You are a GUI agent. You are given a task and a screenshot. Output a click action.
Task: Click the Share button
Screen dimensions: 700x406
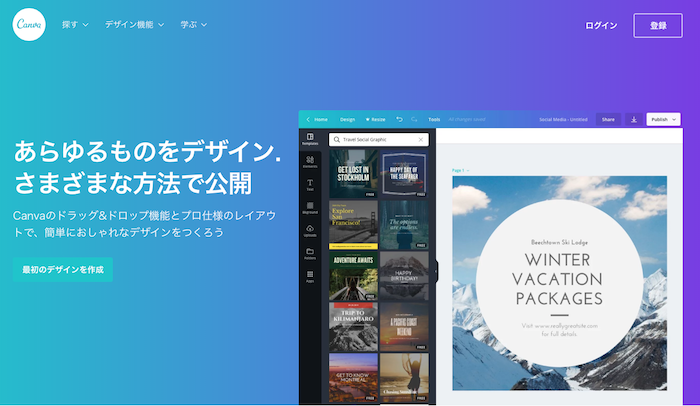click(x=608, y=119)
